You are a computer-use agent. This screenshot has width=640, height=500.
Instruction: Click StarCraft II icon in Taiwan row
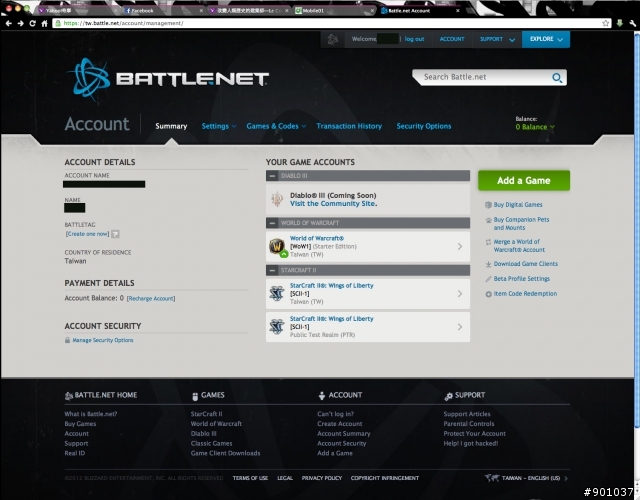[277, 293]
